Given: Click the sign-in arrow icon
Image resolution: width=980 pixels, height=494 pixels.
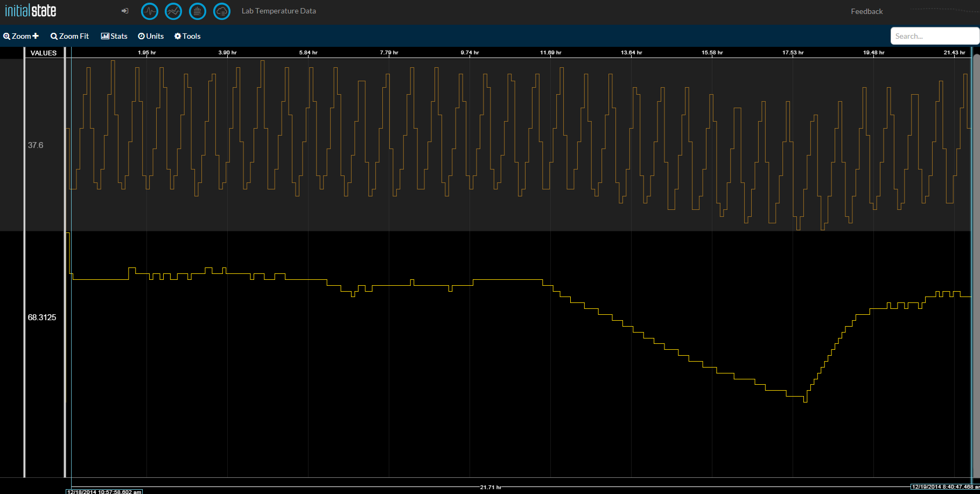Looking at the screenshot, I should pos(125,11).
